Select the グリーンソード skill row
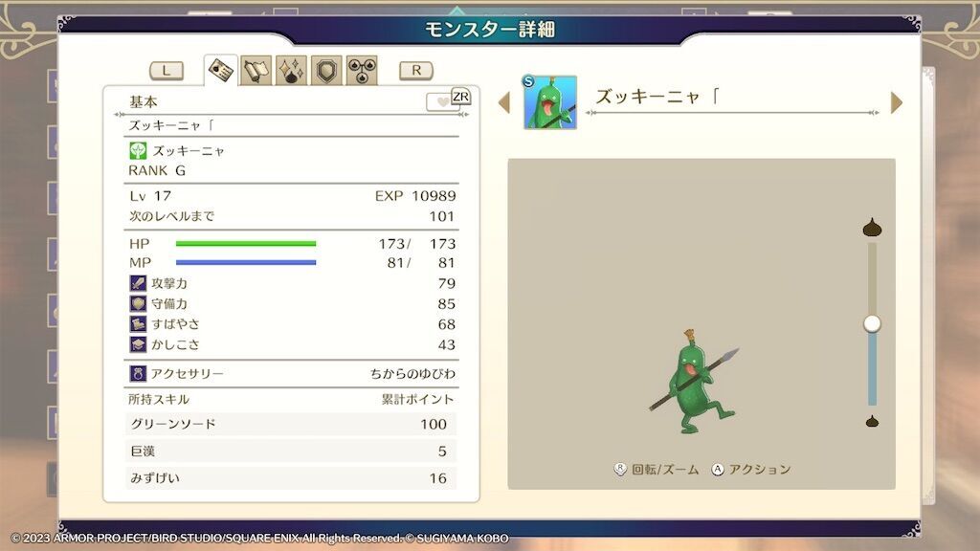This screenshot has width=980, height=551. click(x=291, y=424)
